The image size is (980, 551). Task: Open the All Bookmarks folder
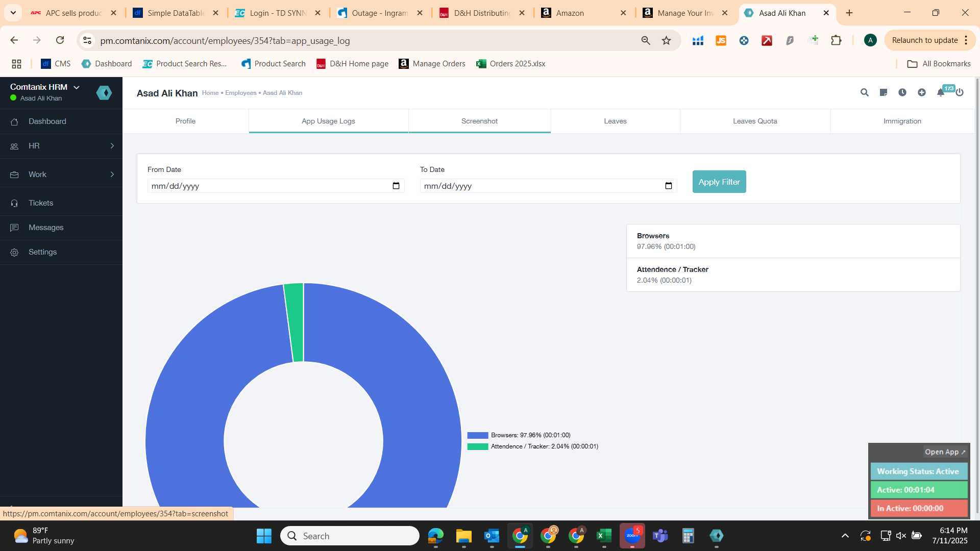(939, 64)
